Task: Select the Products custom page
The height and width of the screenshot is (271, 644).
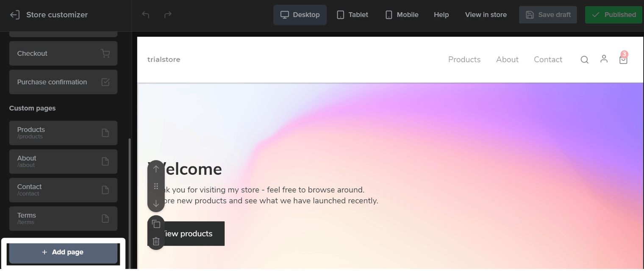Action: click(63, 133)
